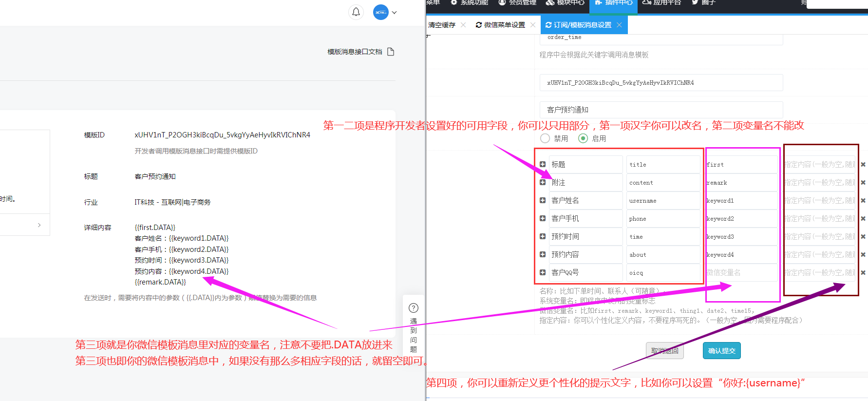The width and height of the screenshot is (868, 401).
Task: Click the plus icon beside 标题 row
Action: point(543,165)
